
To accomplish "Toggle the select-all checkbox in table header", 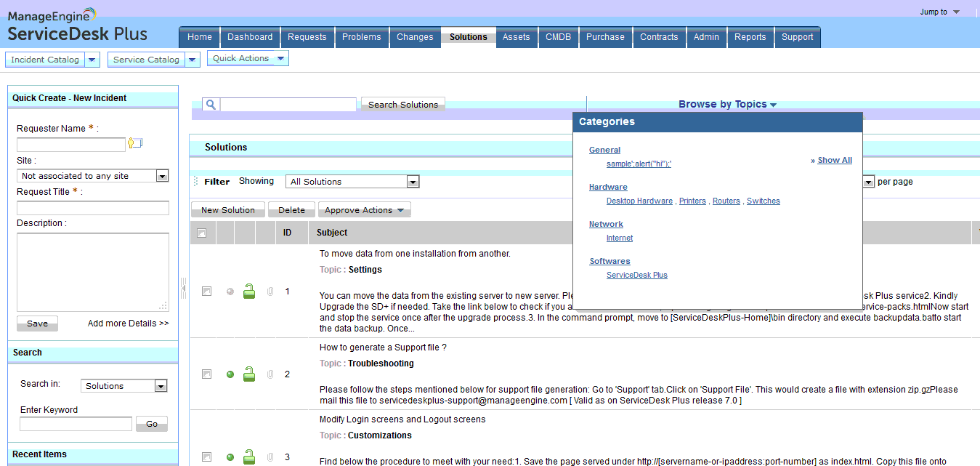I will (x=202, y=233).
